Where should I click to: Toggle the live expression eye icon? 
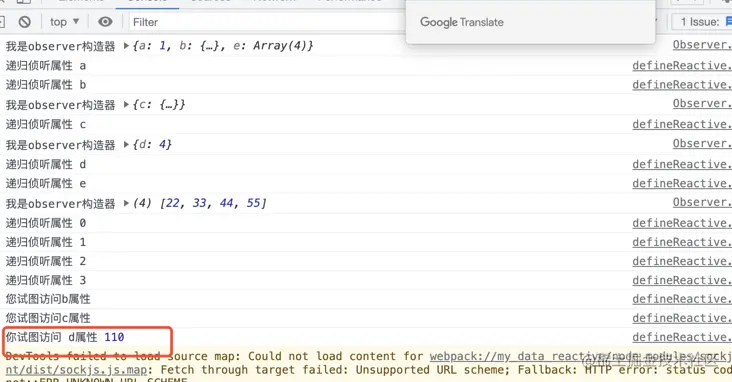(105, 21)
